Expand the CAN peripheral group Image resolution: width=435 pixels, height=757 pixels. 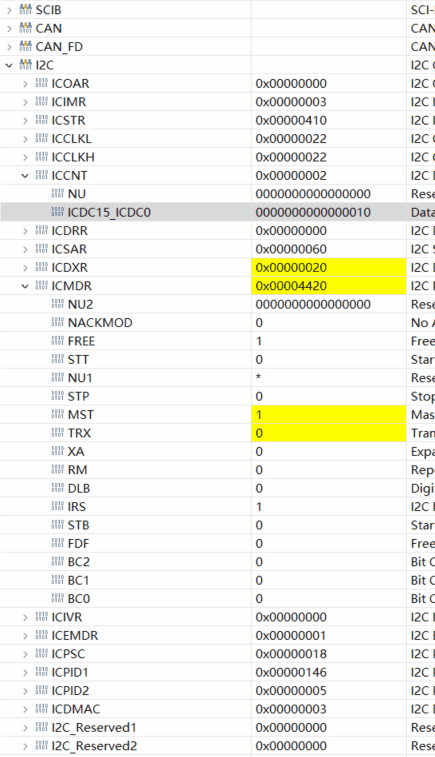coord(9,28)
